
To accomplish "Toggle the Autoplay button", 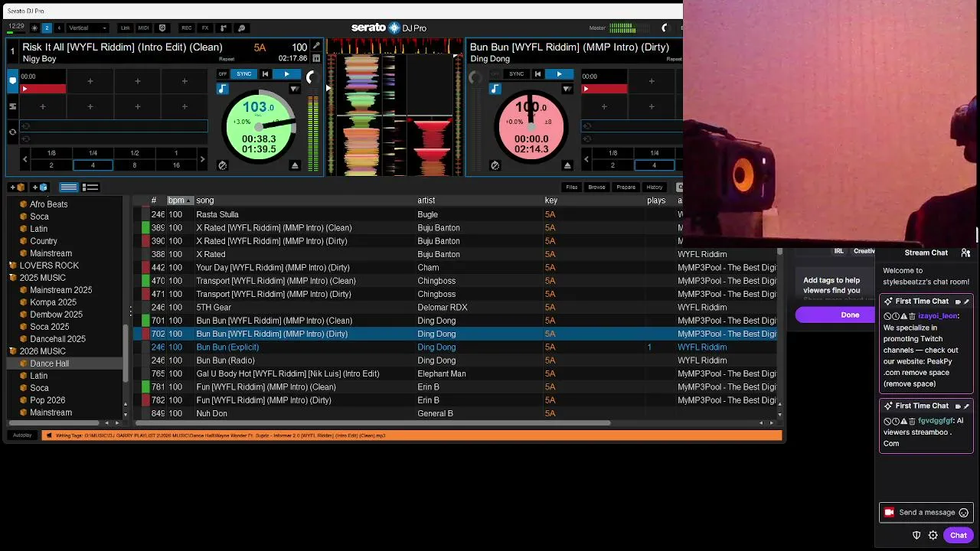I will coord(22,435).
